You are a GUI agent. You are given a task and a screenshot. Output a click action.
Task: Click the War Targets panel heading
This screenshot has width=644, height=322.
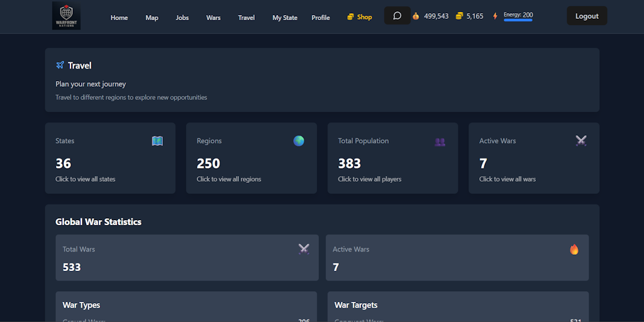coord(356,305)
